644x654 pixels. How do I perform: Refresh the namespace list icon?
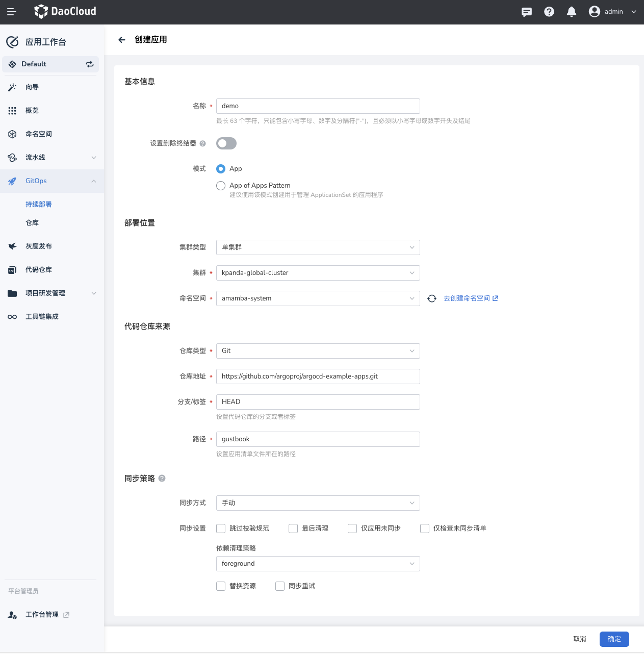(x=432, y=298)
